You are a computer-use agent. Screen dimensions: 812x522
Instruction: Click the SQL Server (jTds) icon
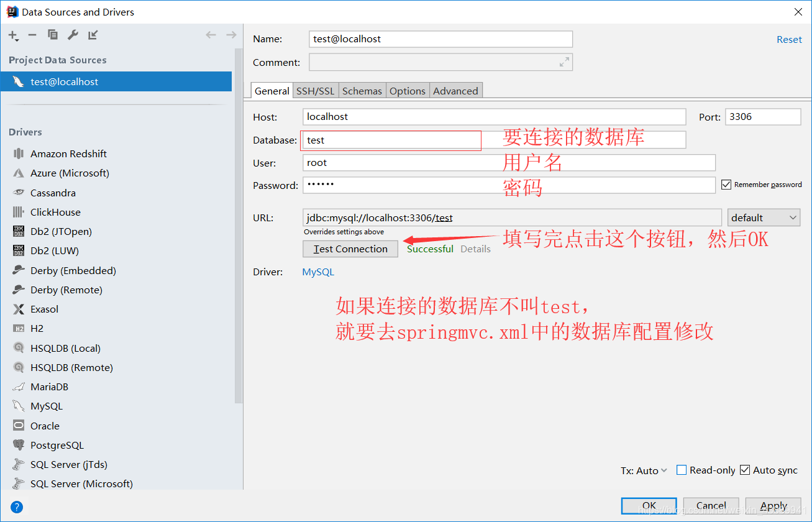19,464
